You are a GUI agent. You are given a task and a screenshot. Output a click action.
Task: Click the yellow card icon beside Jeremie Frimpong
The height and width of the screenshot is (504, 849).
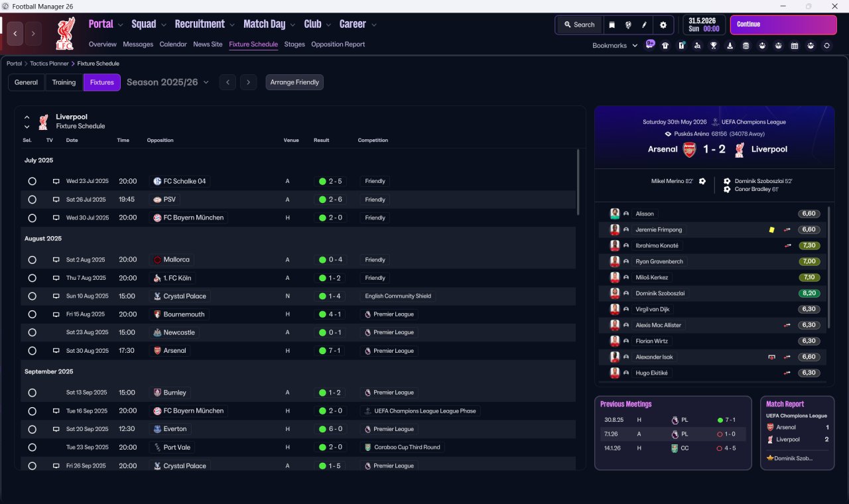pos(771,229)
